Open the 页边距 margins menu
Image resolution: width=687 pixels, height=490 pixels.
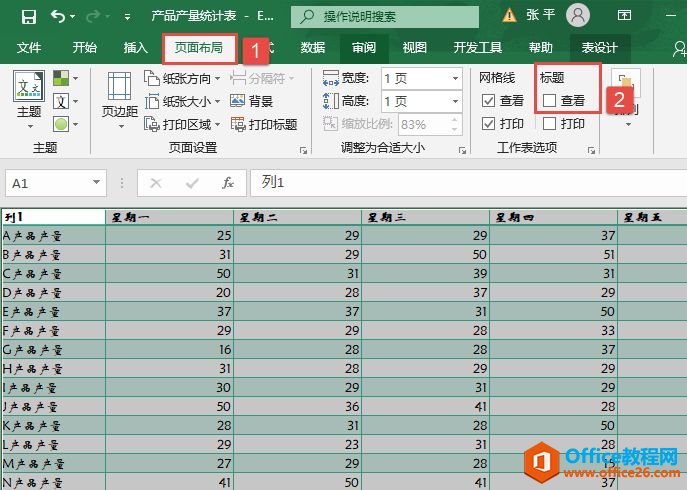point(120,100)
